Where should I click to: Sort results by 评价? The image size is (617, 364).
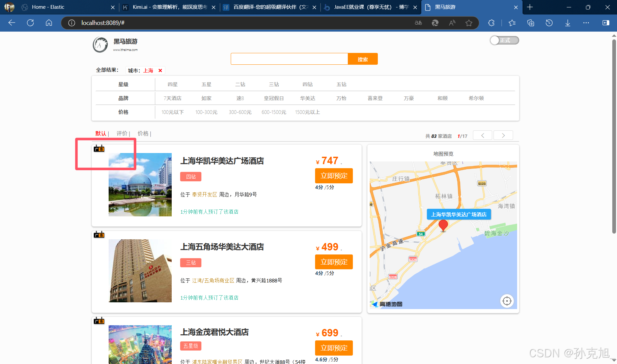pyautogui.click(x=122, y=133)
